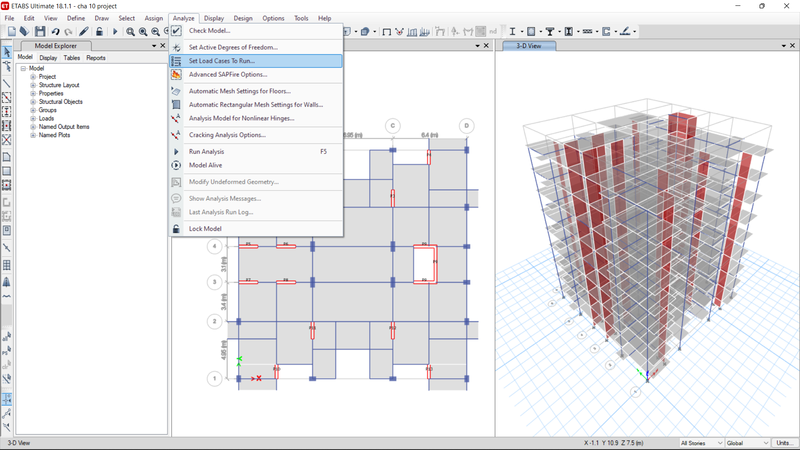Click the Show Undeformed Shape frame icon
The width and height of the screenshot is (800, 450).
coord(387,32)
